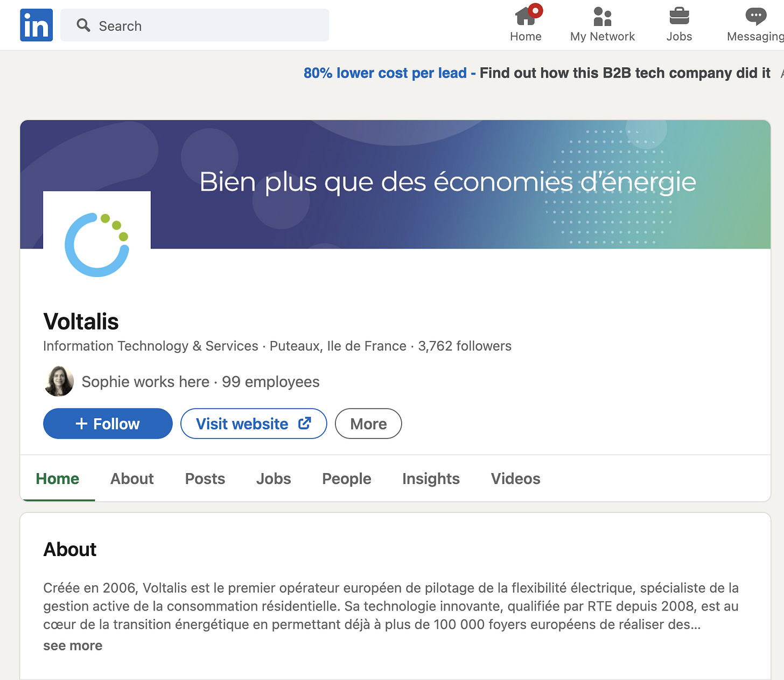Click the LinkedIn logo icon
Image resolution: width=784 pixels, height=680 pixels.
coord(36,25)
